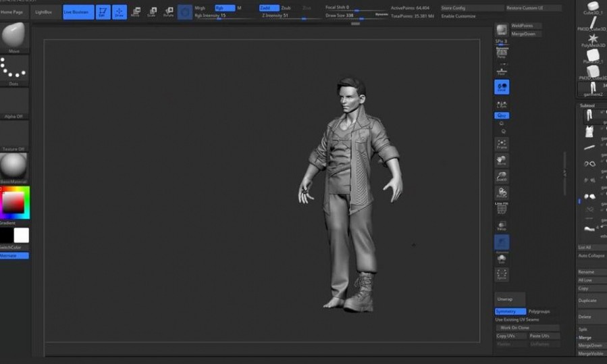Viewport: 607px width, 364px height.
Task: Toggle Zsub mode
Action: click(x=286, y=7)
